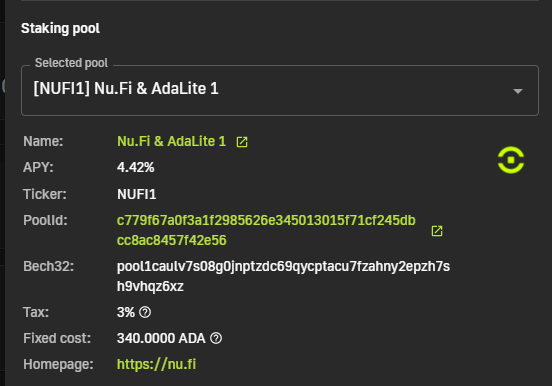Click the Staking pool heading
The image size is (552, 386).
(60, 29)
